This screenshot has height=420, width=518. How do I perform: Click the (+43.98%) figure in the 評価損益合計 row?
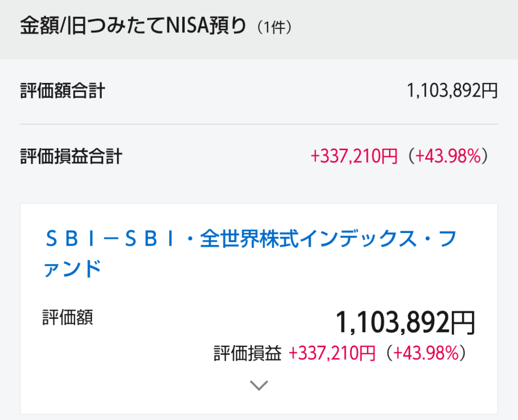pyautogui.click(x=448, y=156)
